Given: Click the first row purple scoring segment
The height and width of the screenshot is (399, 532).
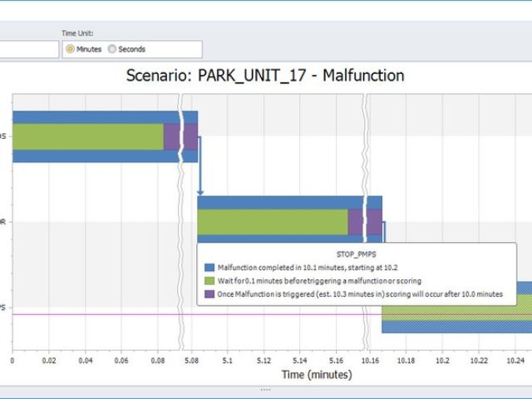Looking at the screenshot, I should click(181, 136).
